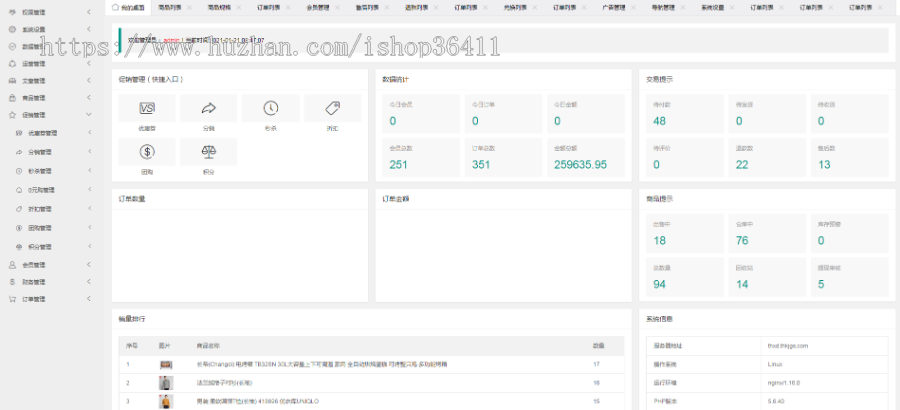The width and height of the screenshot is (900, 410).
Task: Click the 退款数 value 22
Action: tap(742, 165)
